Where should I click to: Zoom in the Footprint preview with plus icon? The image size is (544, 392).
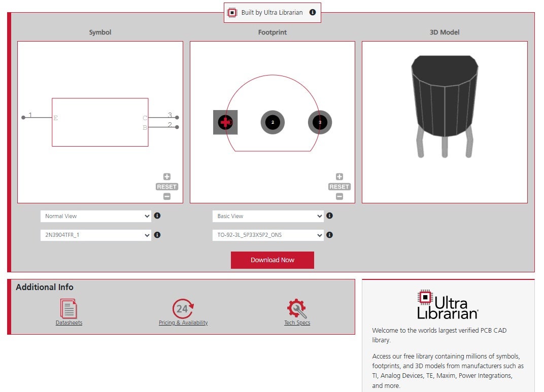(339, 177)
